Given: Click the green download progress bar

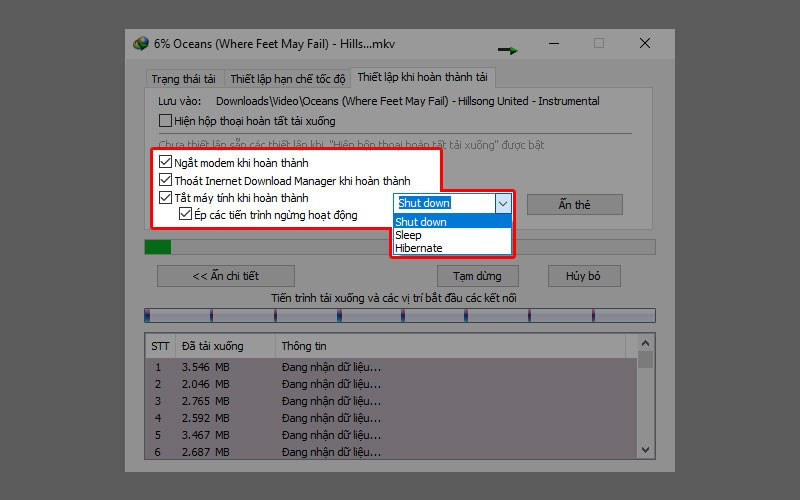Looking at the screenshot, I should coord(399,247).
